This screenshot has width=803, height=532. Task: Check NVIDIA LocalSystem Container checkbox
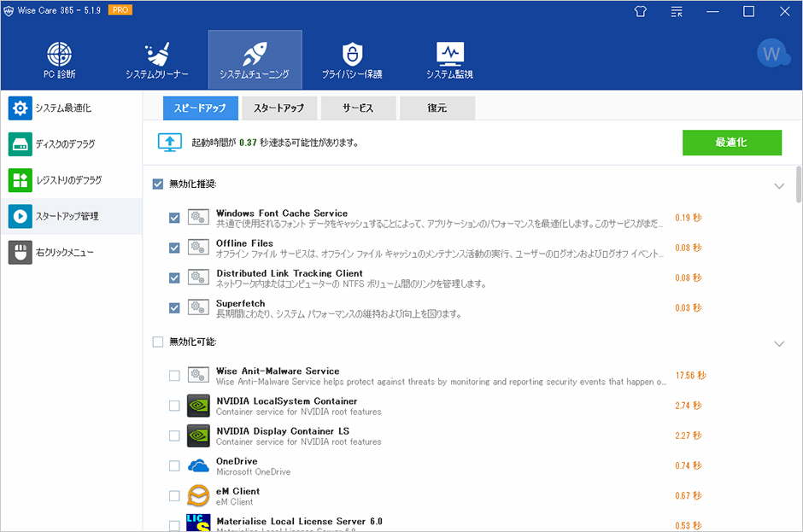pos(174,406)
